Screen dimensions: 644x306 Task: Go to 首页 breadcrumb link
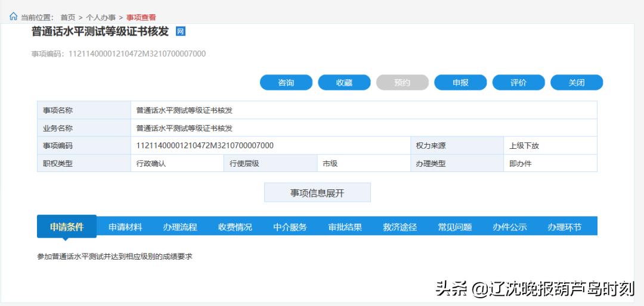pyautogui.click(x=68, y=17)
